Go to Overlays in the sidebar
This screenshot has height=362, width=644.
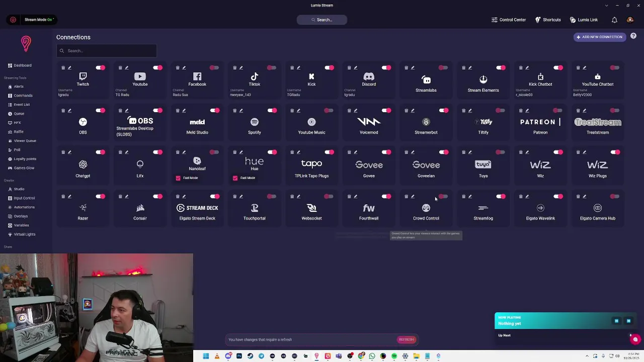point(18,216)
